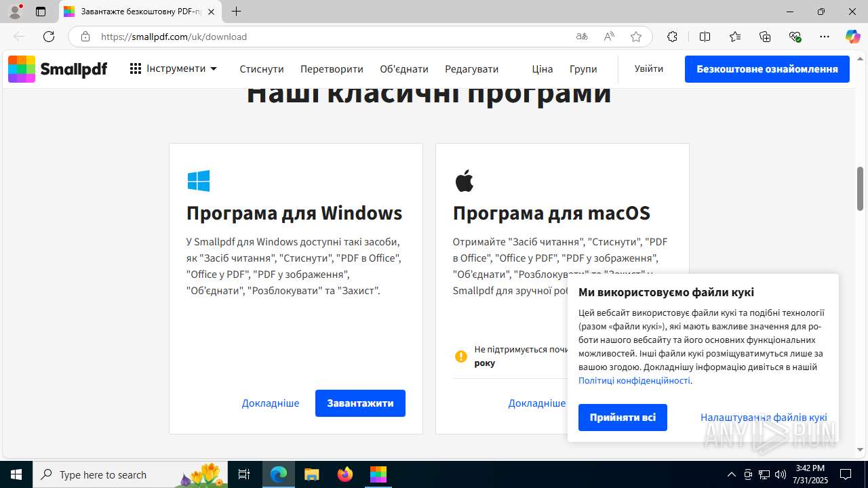Go to the Ціна pricing page
Screen dimensions: 868x488
542,69
